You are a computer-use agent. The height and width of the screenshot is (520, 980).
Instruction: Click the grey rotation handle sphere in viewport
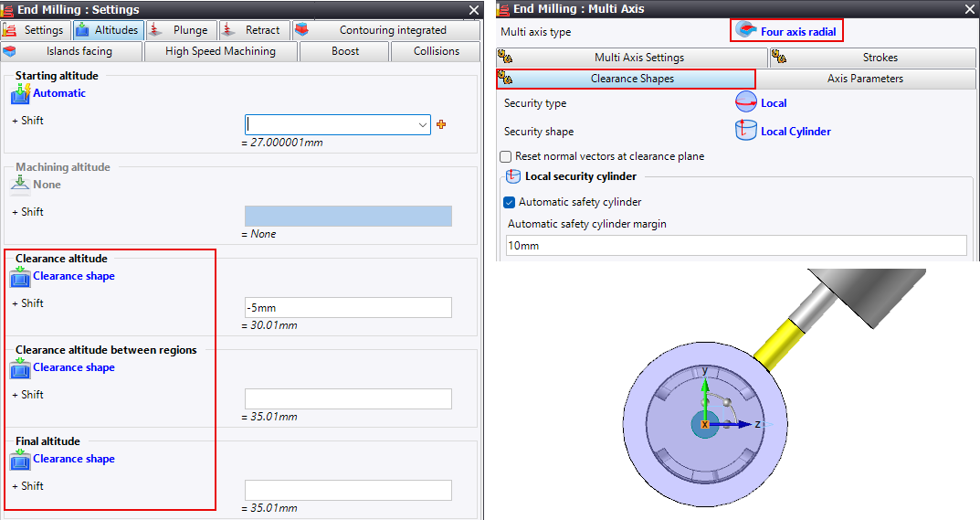[728, 402]
